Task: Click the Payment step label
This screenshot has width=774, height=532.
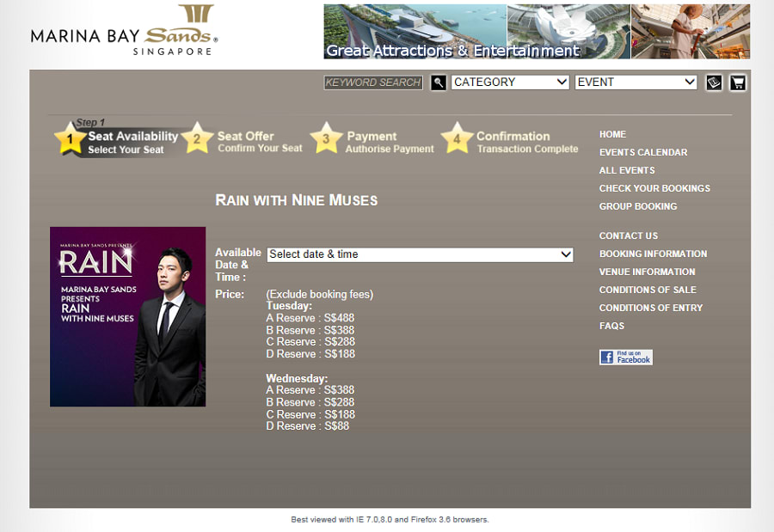Action: [390, 142]
